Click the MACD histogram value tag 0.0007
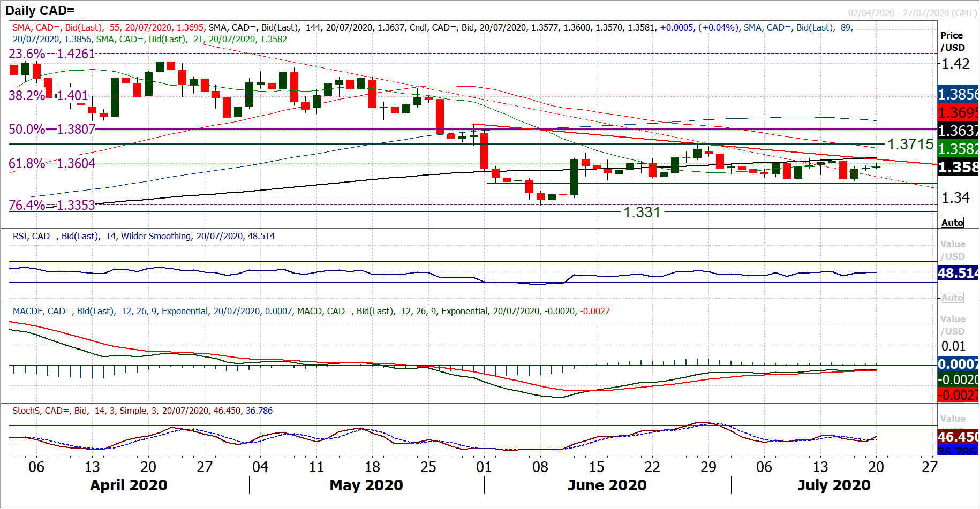The width and height of the screenshot is (980, 509). (x=959, y=364)
